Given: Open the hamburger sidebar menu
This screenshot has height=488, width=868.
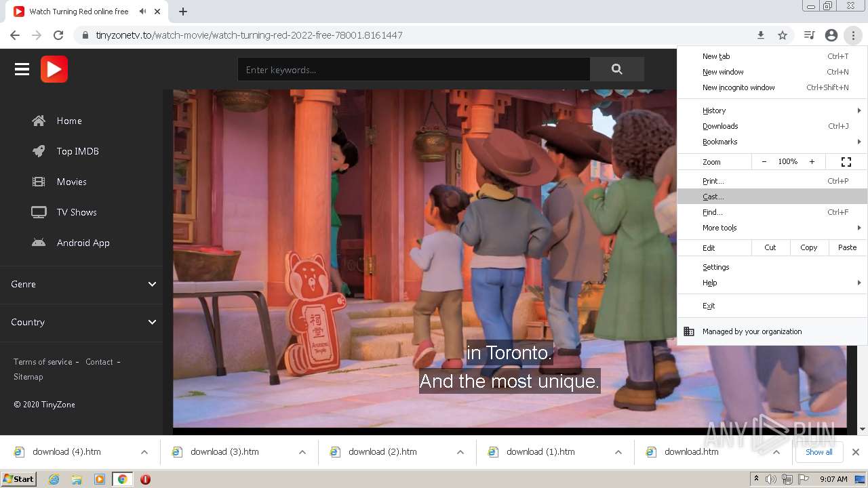Looking at the screenshot, I should [x=22, y=69].
